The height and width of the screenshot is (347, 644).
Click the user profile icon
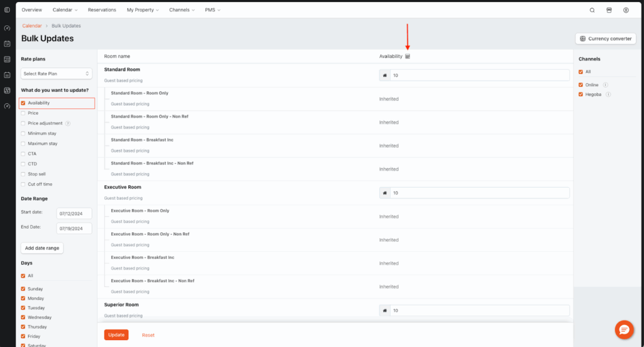click(x=626, y=10)
